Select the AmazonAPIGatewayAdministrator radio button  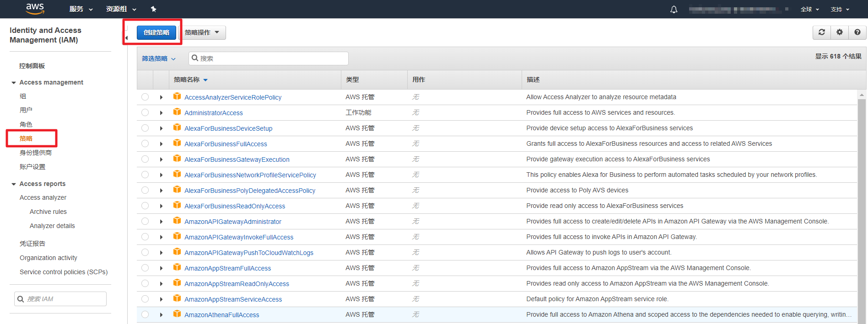pos(145,221)
